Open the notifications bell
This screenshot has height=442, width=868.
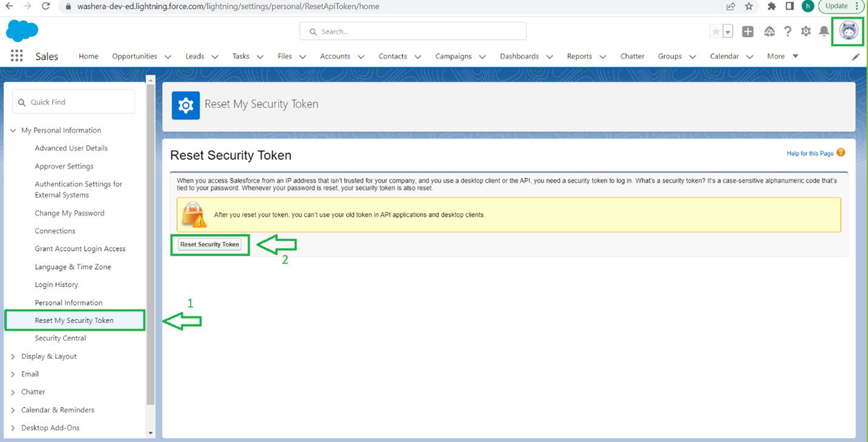824,31
